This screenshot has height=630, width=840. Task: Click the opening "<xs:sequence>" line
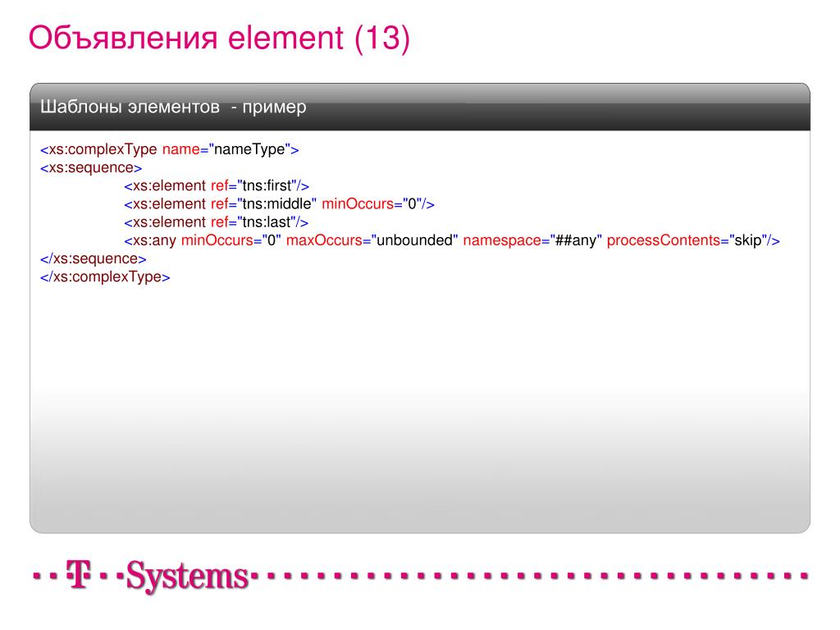[91, 167]
